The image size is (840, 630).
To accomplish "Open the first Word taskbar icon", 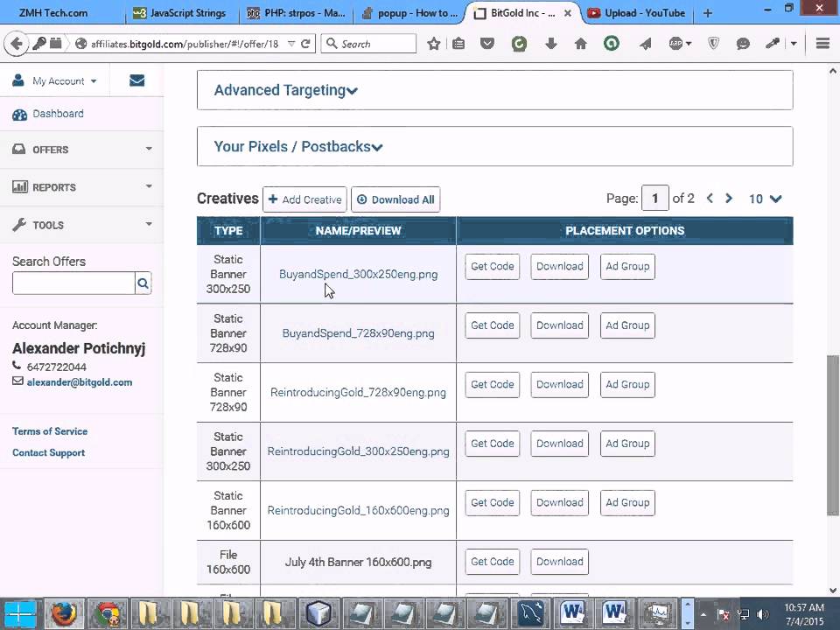I will point(572,614).
